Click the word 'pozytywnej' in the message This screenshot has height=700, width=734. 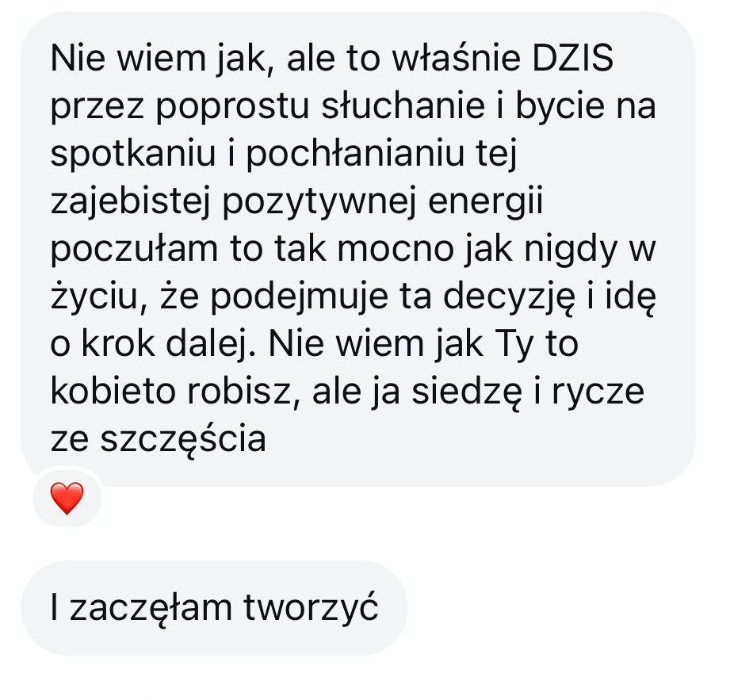point(319,203)
